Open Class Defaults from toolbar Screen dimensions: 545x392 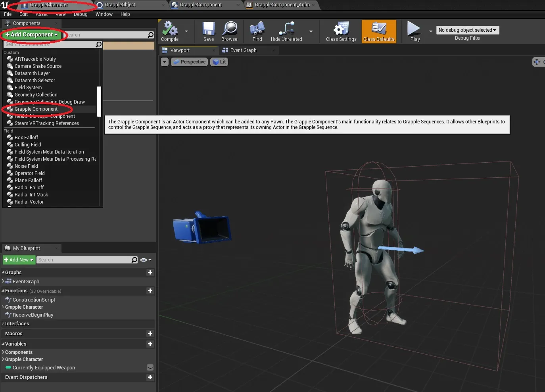(x=379, y=31)
